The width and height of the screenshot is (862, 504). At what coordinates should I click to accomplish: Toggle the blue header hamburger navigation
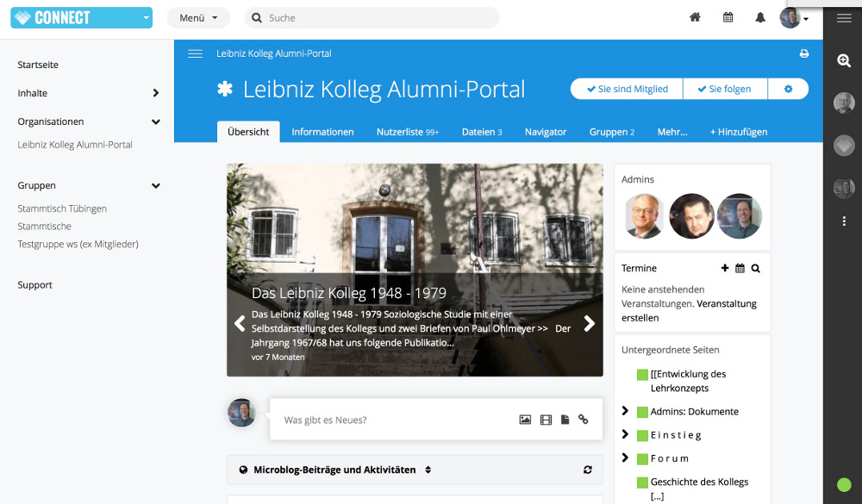pyautogui.click(x=195, y=53)
